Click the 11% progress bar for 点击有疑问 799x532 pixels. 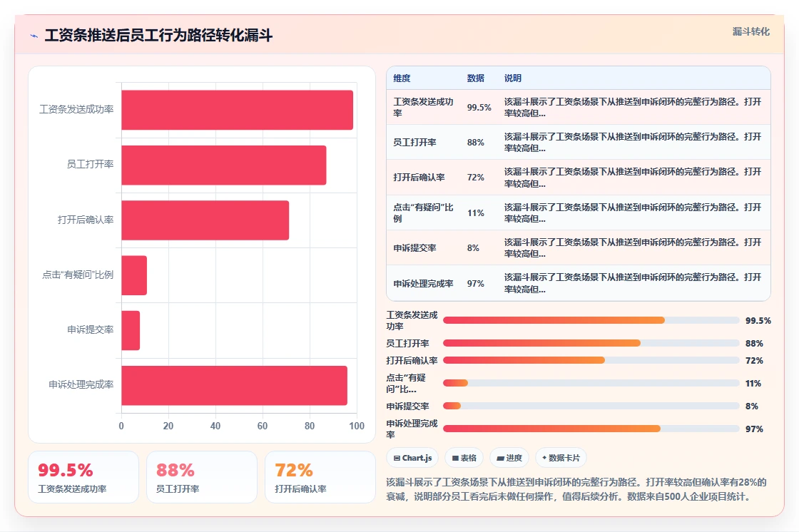coord(591,383)
